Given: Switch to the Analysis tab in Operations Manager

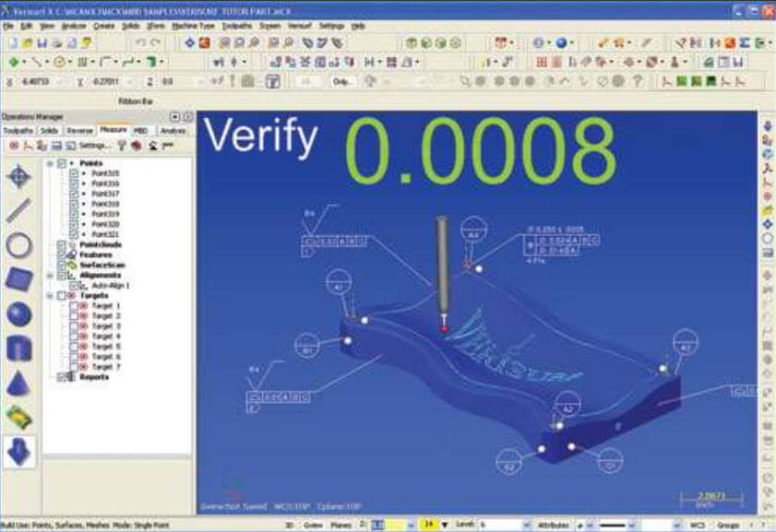Looking at the screenshot, I should coord(173,131).
